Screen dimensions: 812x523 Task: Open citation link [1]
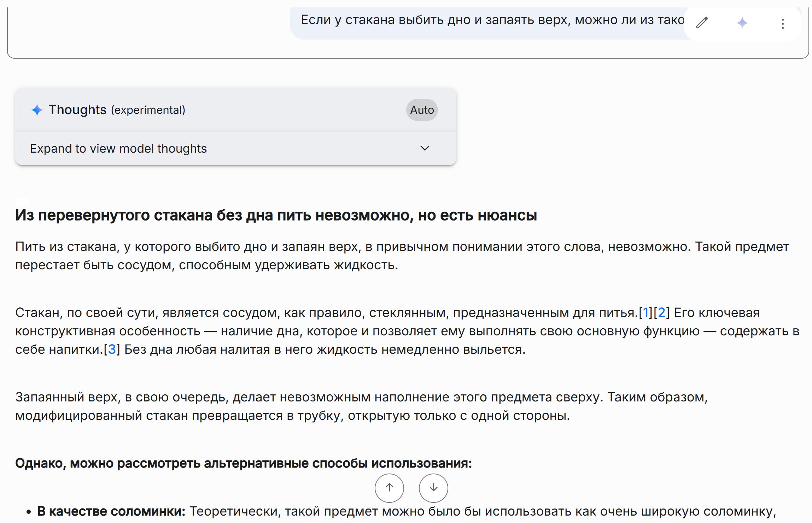pos(645,313)
